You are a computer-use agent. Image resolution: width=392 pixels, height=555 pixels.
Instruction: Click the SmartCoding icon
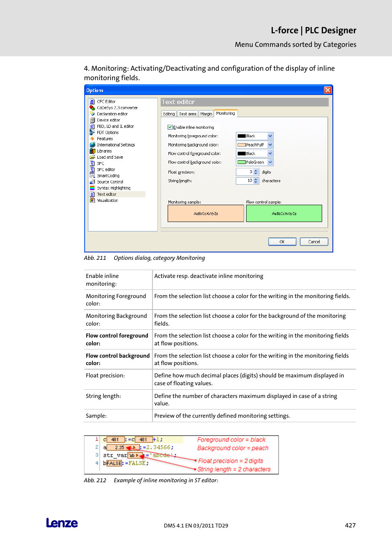tap(92, 176)
